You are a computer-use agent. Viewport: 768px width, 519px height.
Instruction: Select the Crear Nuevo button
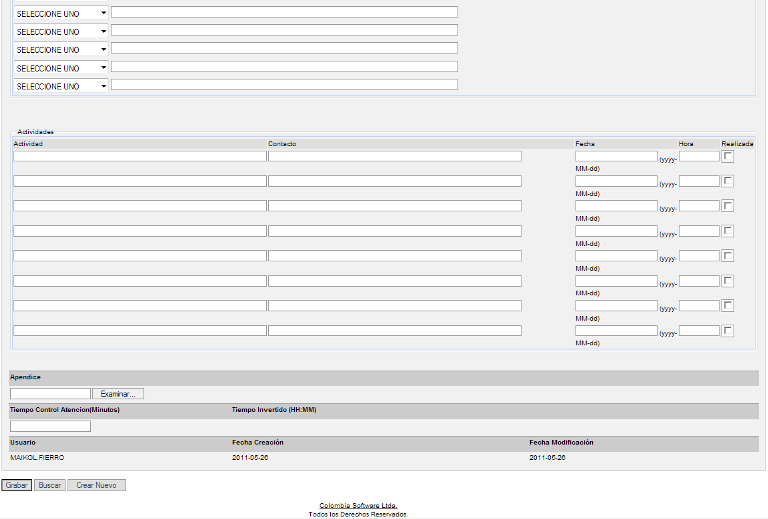point(96,485)
